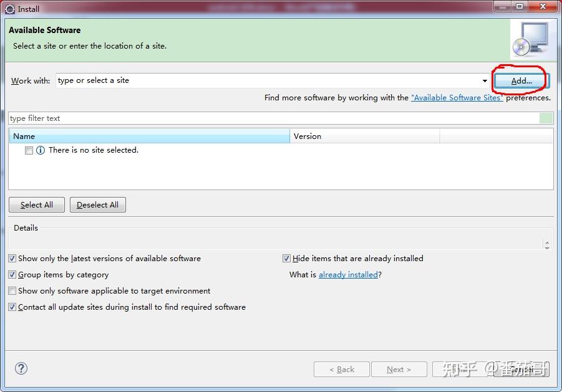Toggle Group items by category checkbox
The height and width of the screenshot is (392, 562).
click(12, 275)
